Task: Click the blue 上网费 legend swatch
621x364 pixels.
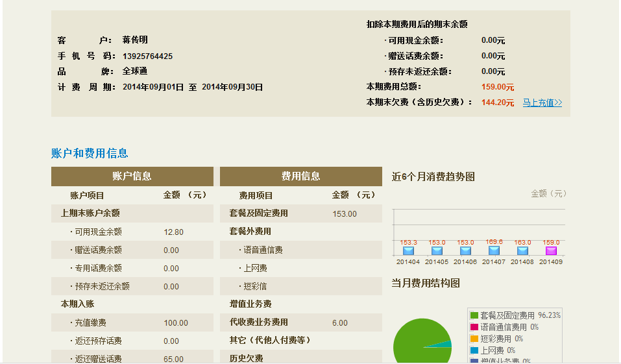Action: coord(474,350)
